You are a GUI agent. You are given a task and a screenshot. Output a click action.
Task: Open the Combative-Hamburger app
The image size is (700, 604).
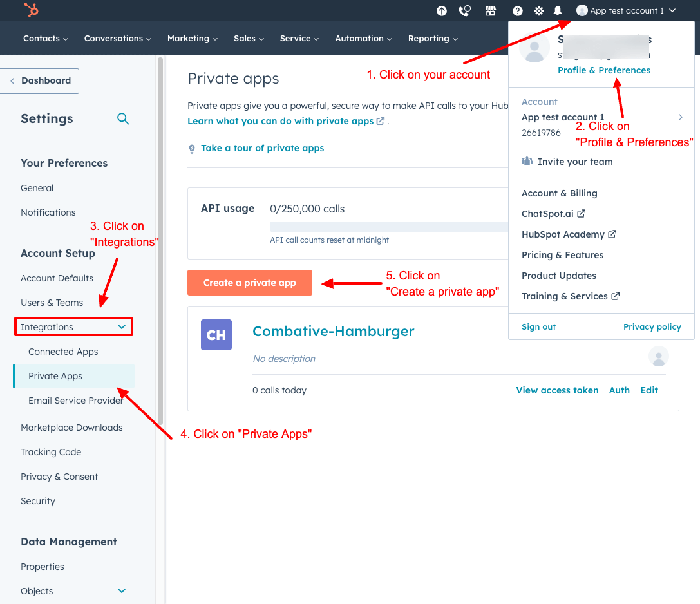pyautogui.click(x=334, y=331)
